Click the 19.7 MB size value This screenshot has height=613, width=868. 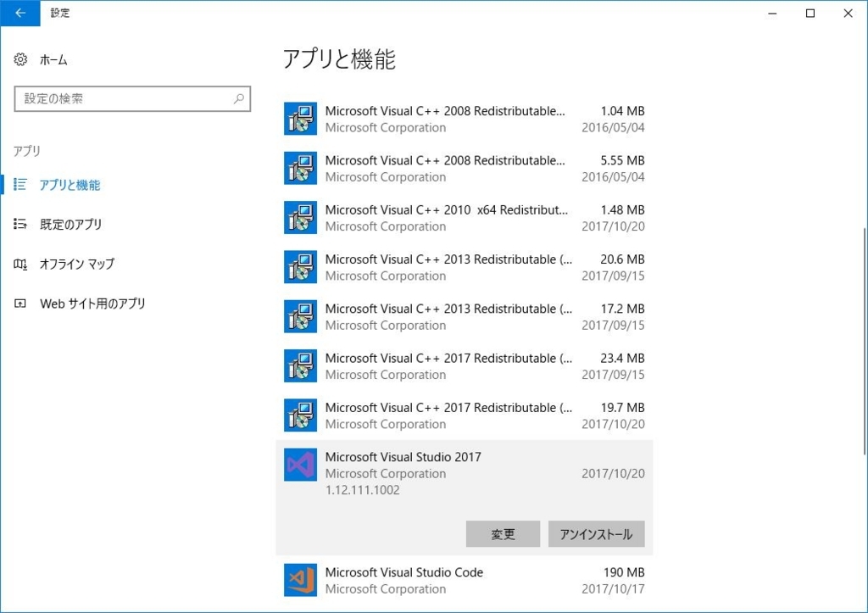tap(623, 408)
